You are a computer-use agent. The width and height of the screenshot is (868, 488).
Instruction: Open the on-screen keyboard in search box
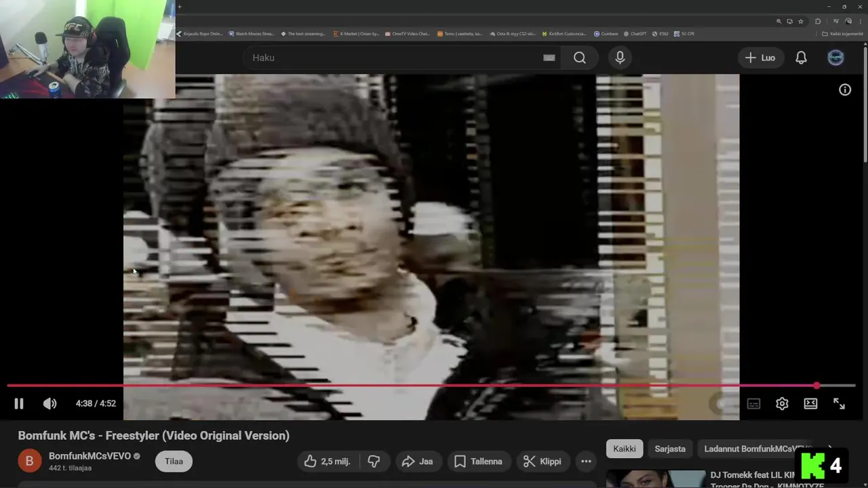(x=549, y=58)
